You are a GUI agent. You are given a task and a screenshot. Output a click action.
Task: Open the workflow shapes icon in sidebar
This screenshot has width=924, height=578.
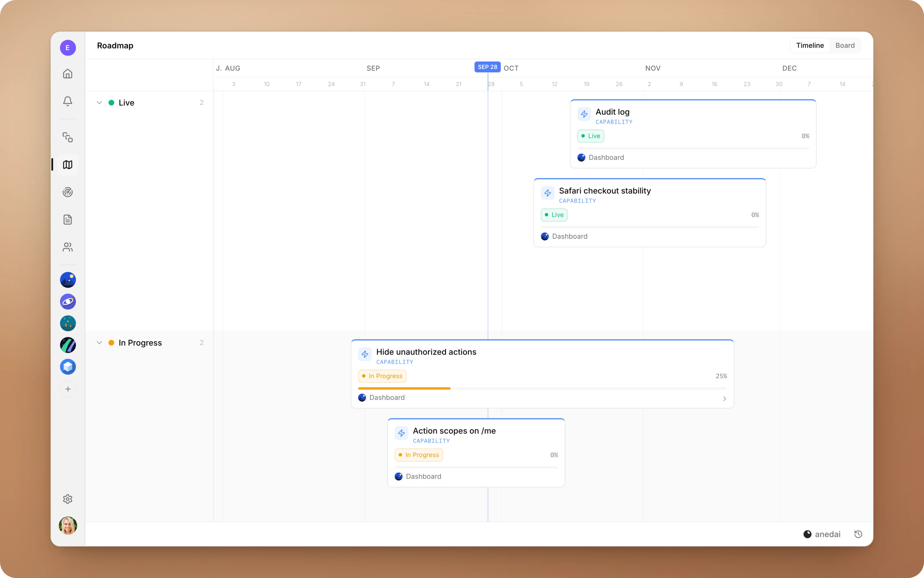68,137
